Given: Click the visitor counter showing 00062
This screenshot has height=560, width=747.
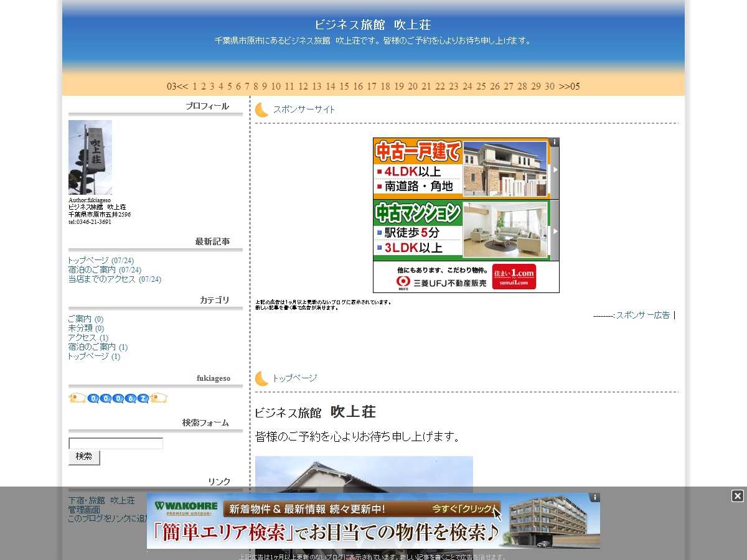Looking at the screenshot, I should tap(118, 398).
